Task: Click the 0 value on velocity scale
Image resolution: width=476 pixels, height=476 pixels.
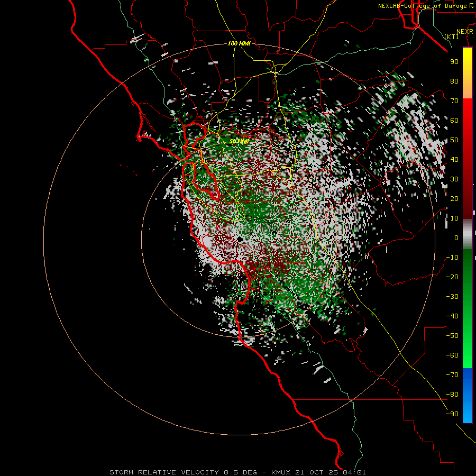Action: (456, 237)
